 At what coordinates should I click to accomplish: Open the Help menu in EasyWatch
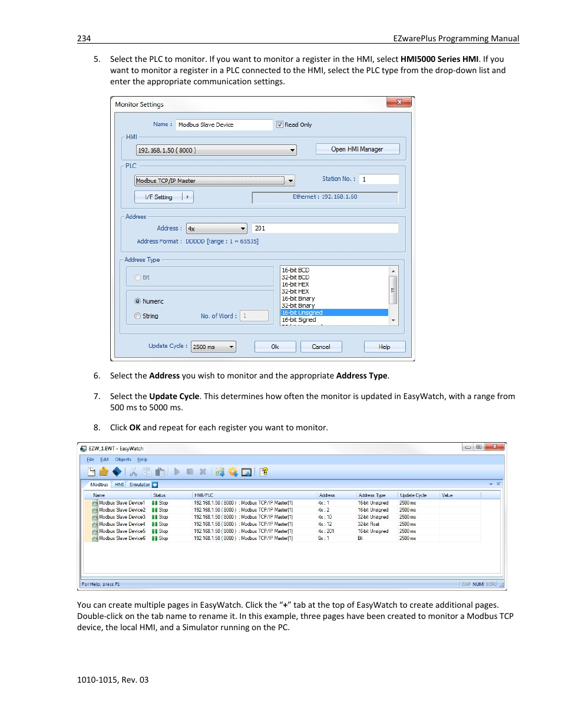143,459
